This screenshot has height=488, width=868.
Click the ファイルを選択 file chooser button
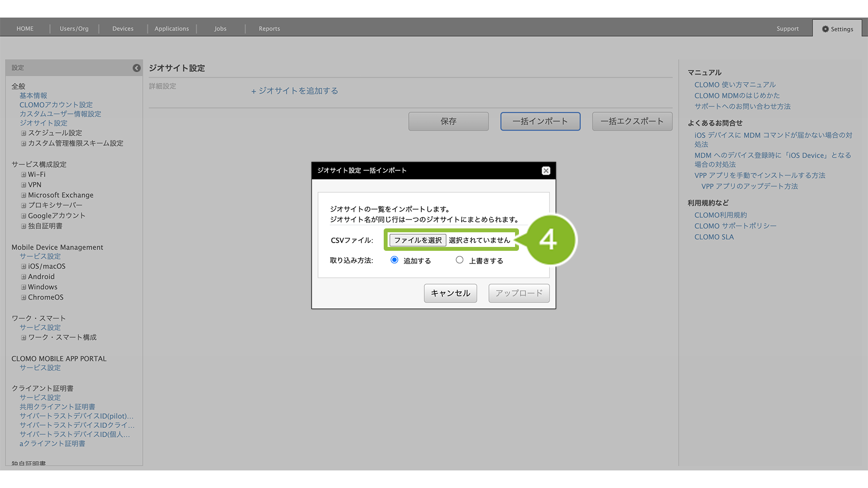[x=418, y=240]
